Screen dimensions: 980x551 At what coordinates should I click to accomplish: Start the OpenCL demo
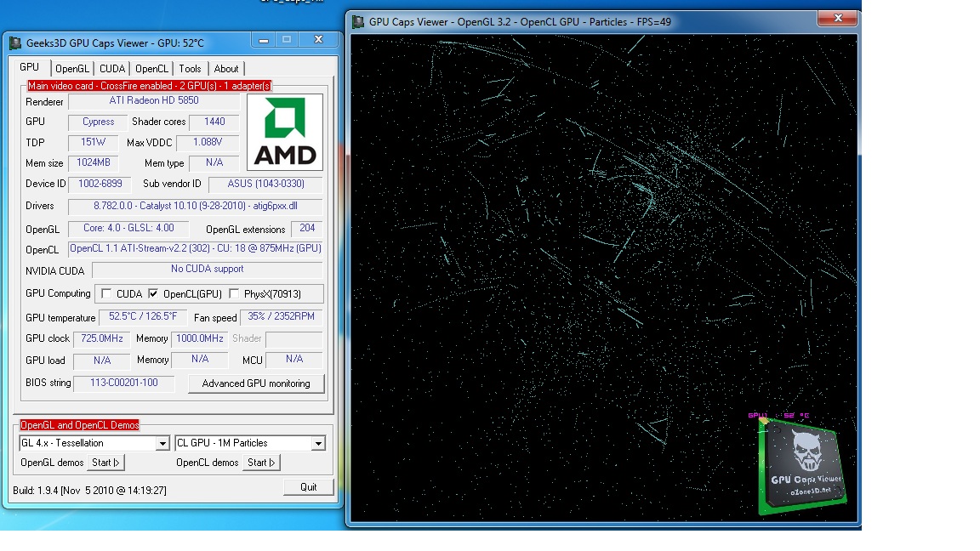click(x=261, y=463)
